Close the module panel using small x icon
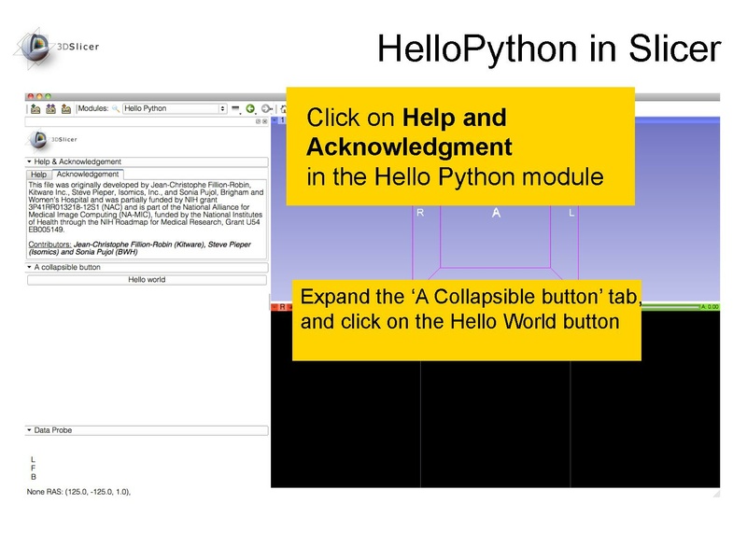 (x=265, y=121)
